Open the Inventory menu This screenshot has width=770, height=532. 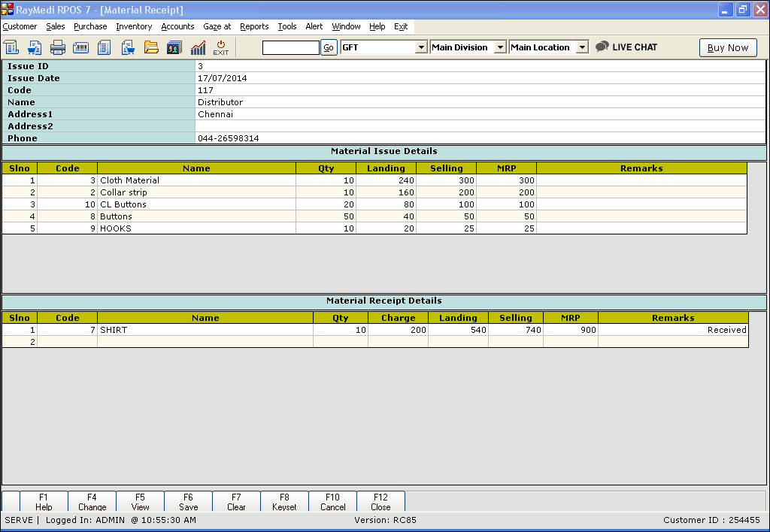coord(134,26)
